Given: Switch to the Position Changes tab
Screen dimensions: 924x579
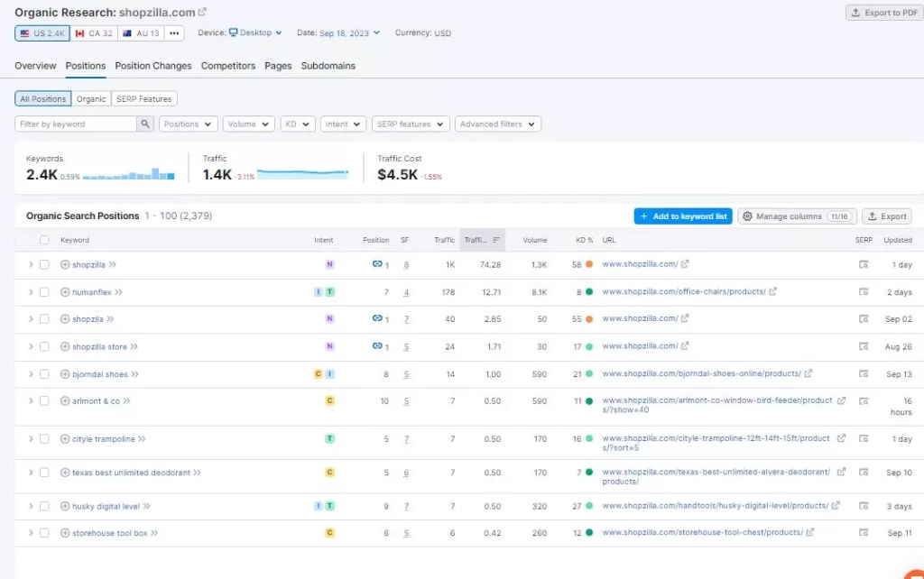Looking at the screenshot, I should 153,66.
